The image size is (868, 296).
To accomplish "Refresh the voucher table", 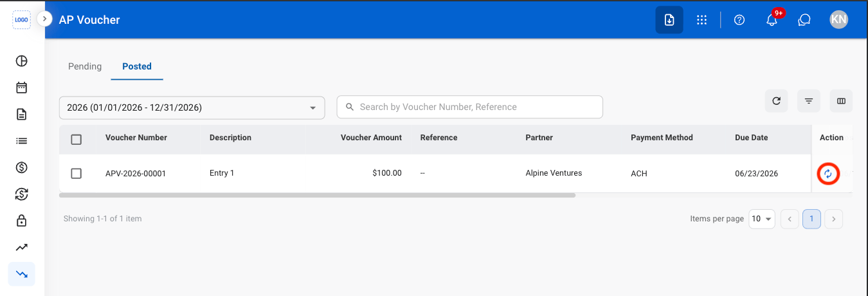I will tap(776, 100).
